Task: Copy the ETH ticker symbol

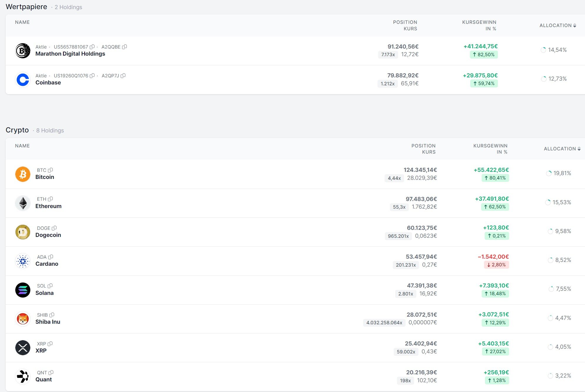Action: tap(50, 199)
